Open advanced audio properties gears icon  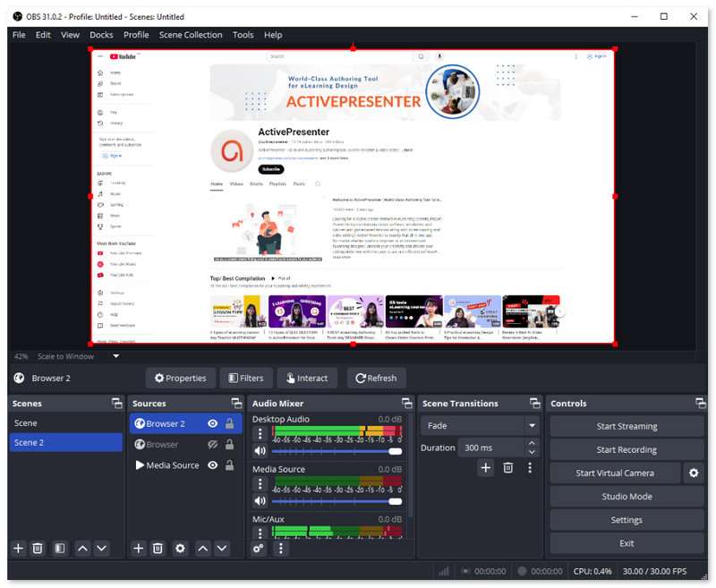[x=259, y=549]
